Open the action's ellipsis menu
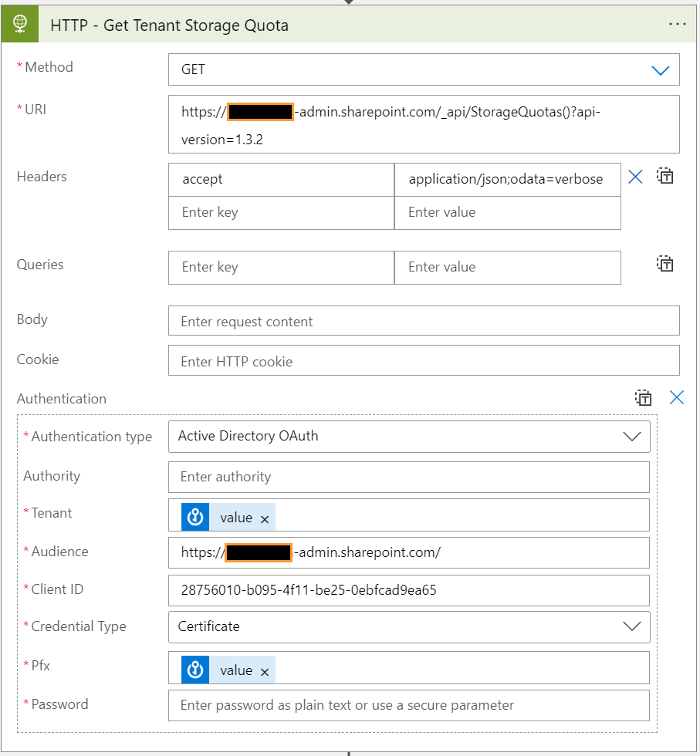The width and height of the screenshot is (700, 756). tap(677, 23)
